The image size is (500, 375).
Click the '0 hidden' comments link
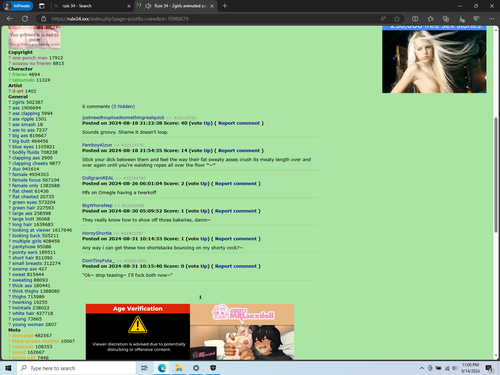(x=123, y=106)
